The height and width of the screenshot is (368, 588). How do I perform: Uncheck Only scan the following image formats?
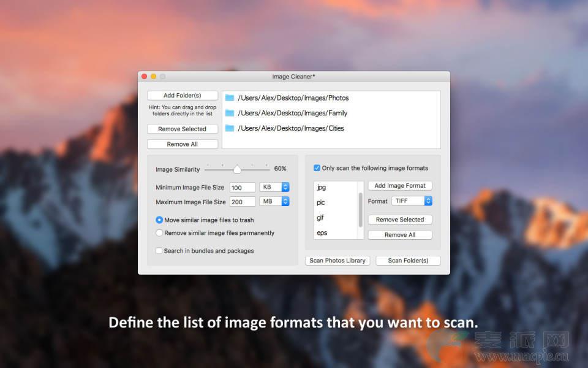317,168
